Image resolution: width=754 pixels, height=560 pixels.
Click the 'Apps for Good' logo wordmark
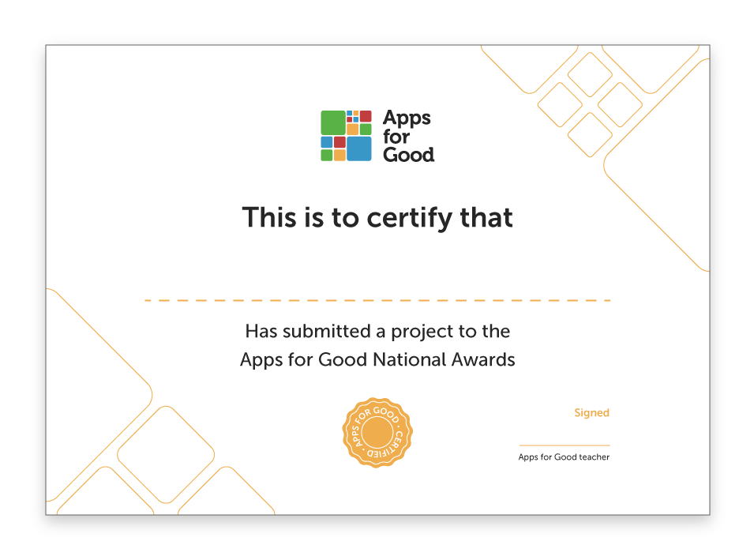coord(408,136)
